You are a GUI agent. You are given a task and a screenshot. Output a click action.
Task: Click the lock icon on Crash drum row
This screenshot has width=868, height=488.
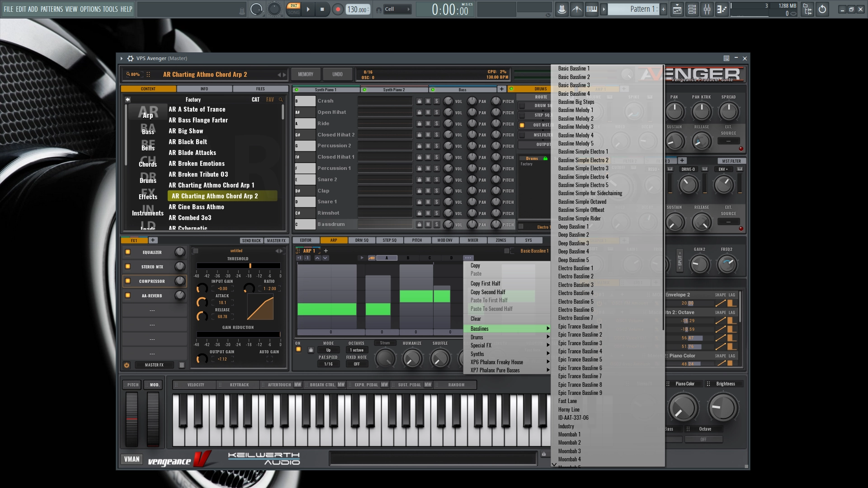419,101
